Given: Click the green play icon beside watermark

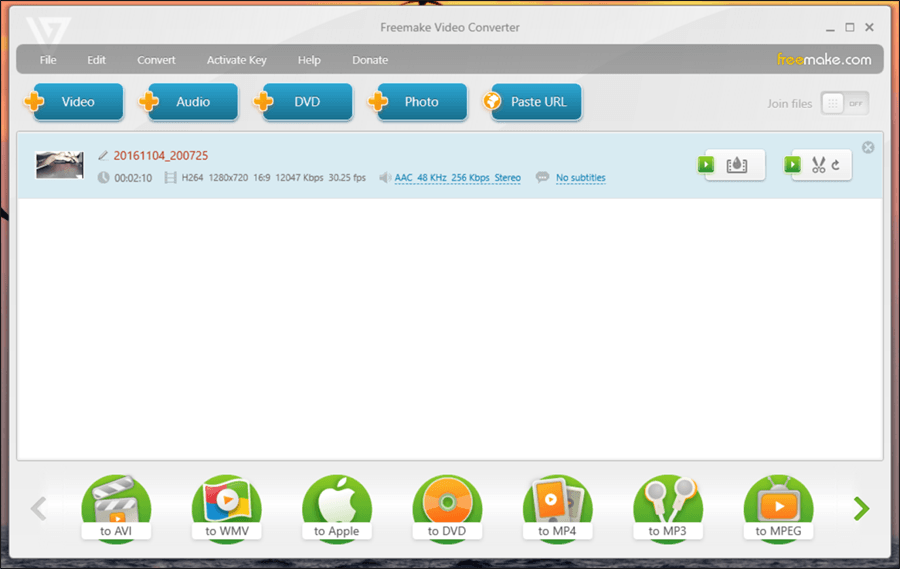Looking at the screenshot, I should [706, 165].
